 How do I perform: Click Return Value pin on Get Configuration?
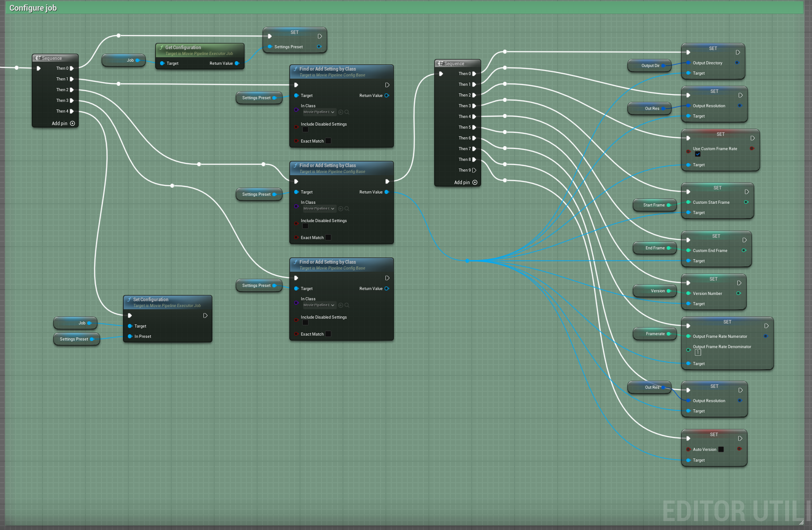(237, 63)
